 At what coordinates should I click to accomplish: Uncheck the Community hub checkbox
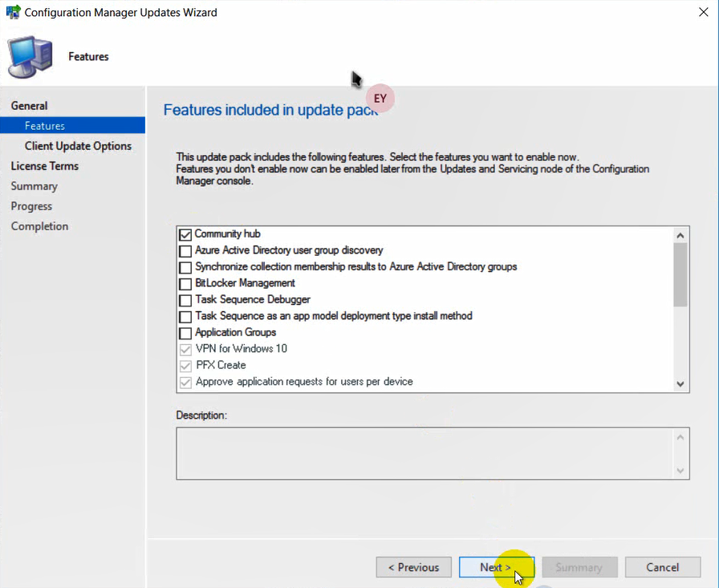click(185, 235)
